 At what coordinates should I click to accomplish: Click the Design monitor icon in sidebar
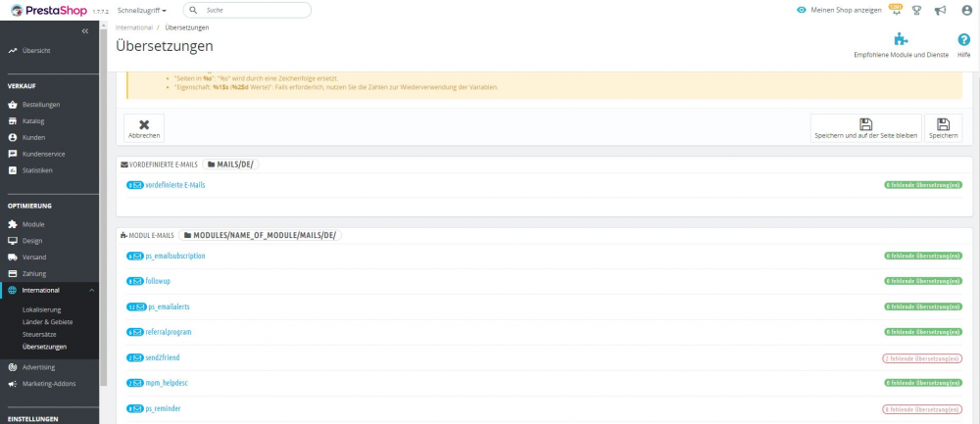[x=13, y=241]
